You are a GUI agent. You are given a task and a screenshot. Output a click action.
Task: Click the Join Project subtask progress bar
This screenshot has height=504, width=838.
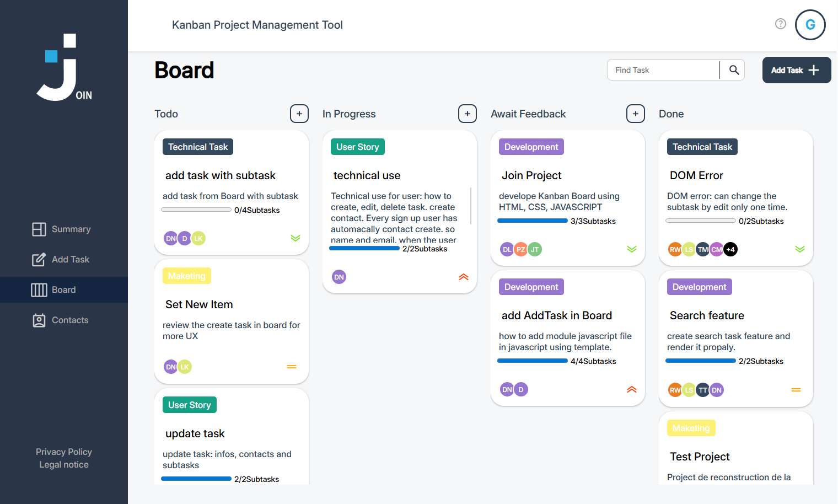[532, 221]
